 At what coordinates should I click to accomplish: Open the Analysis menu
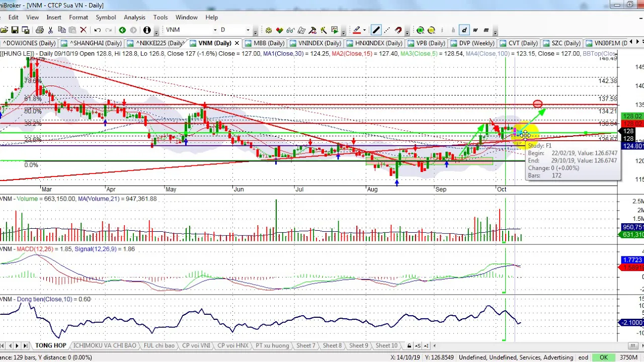(x=134, y=17)
